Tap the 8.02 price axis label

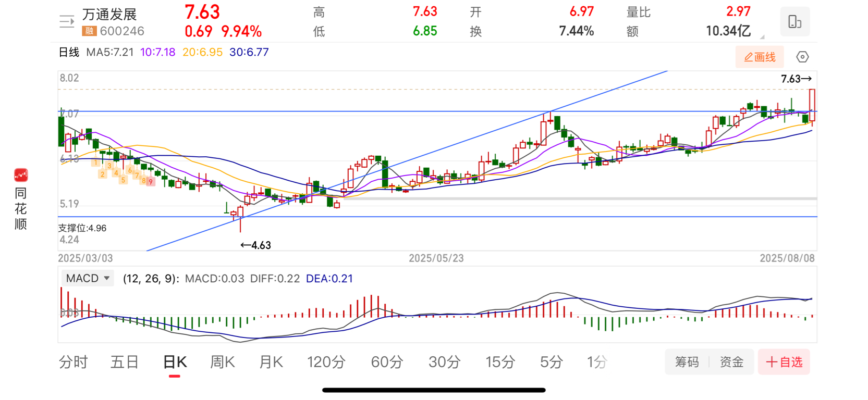coord(69,78)
